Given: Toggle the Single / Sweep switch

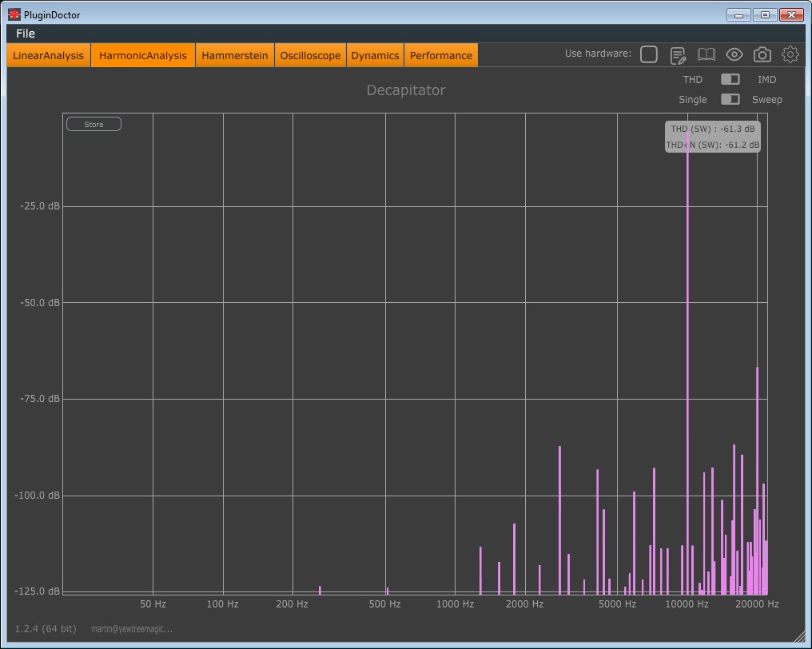Looking at the screenshot, I should pos(730,99).
